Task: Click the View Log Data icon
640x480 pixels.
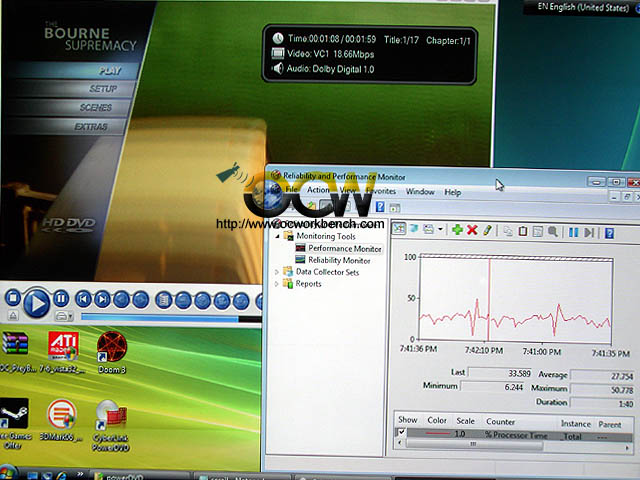Action: [x=414, y=229]
